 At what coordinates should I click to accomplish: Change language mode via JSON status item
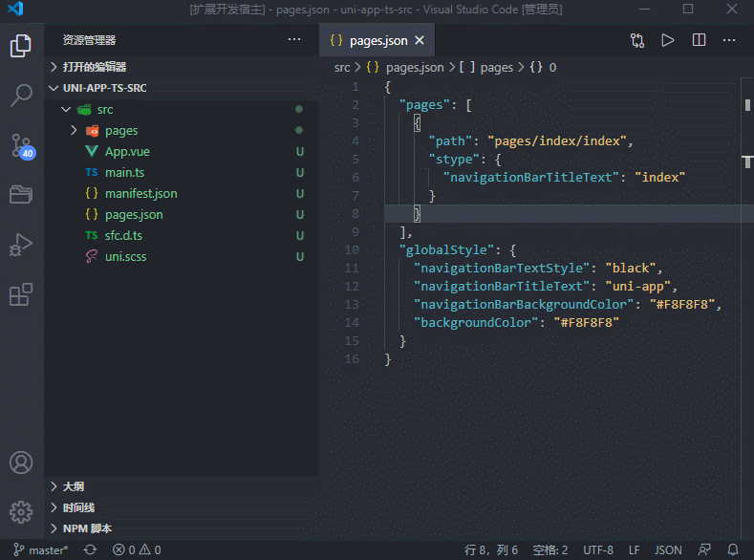(668, 549)
